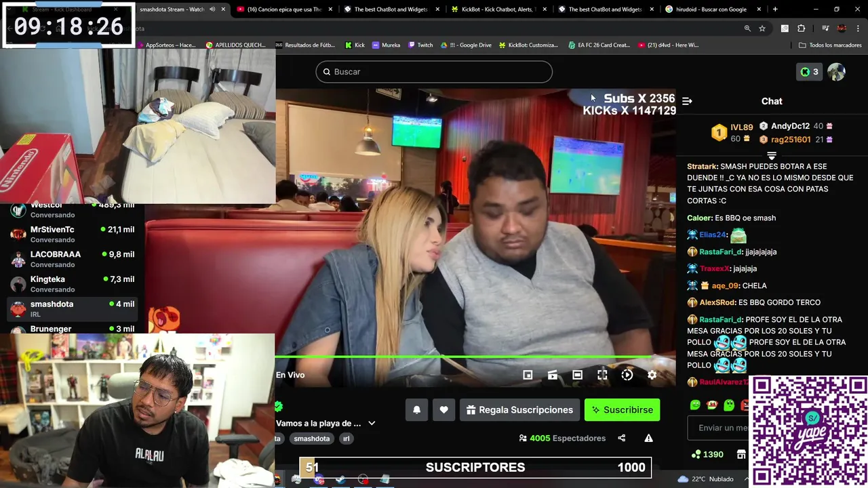This screenshot has width=868, height=488.
Task: Select MrStivenTc channel in sidebar
Action: click(72, 234)
